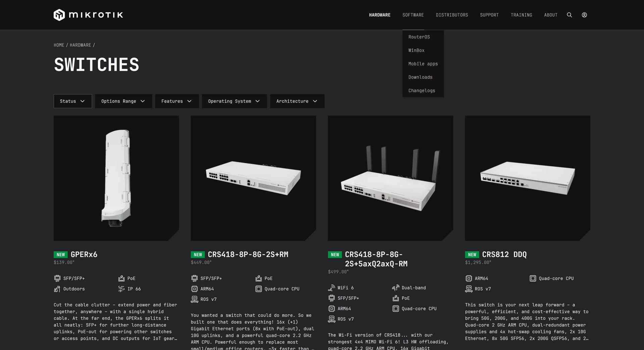The image size is (644, 350).
Task: Click the $139.00 price of GPERx6
Action: 64,262
